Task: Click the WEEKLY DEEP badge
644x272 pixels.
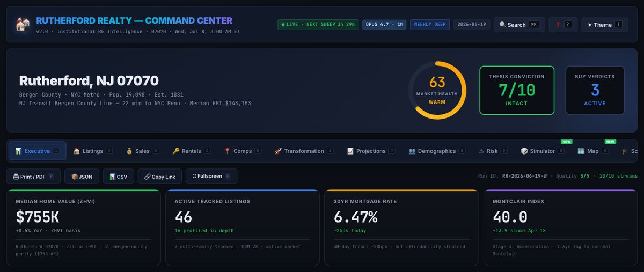Action: (x=430, y=24)
